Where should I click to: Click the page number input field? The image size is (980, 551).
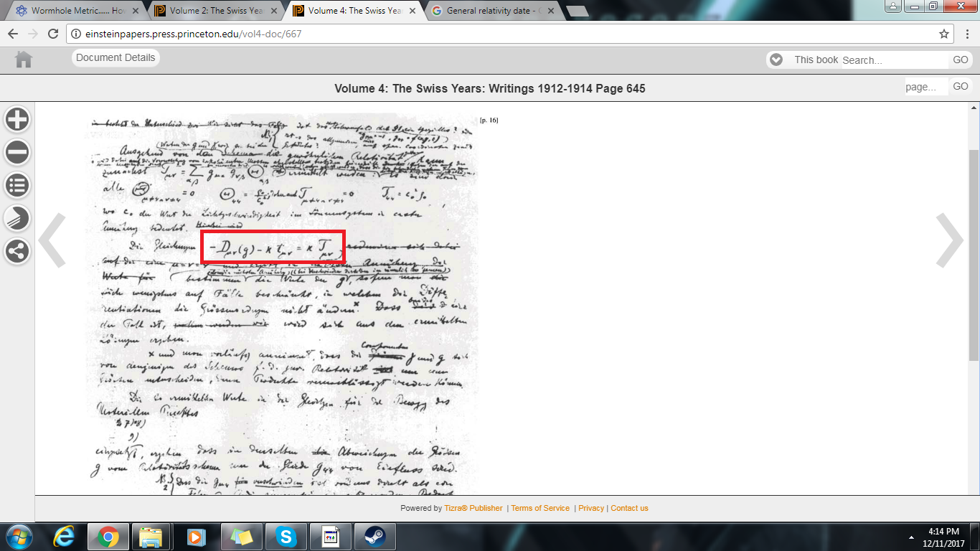tap(925, 87)
